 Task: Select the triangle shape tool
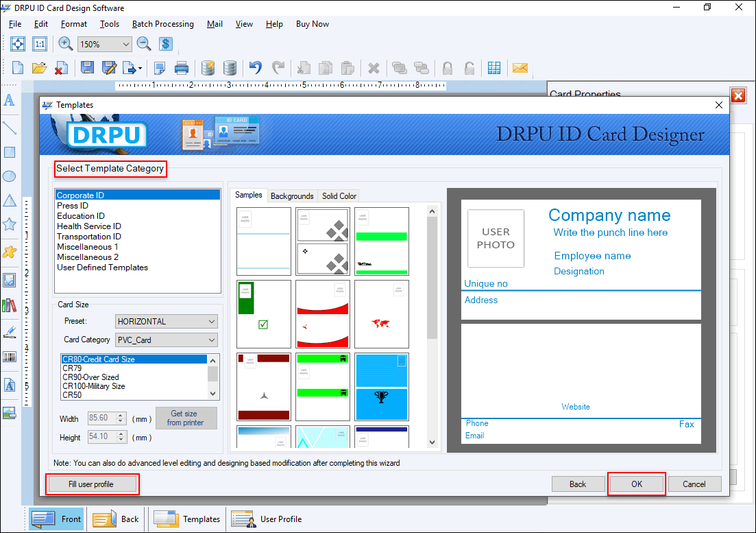10,200
